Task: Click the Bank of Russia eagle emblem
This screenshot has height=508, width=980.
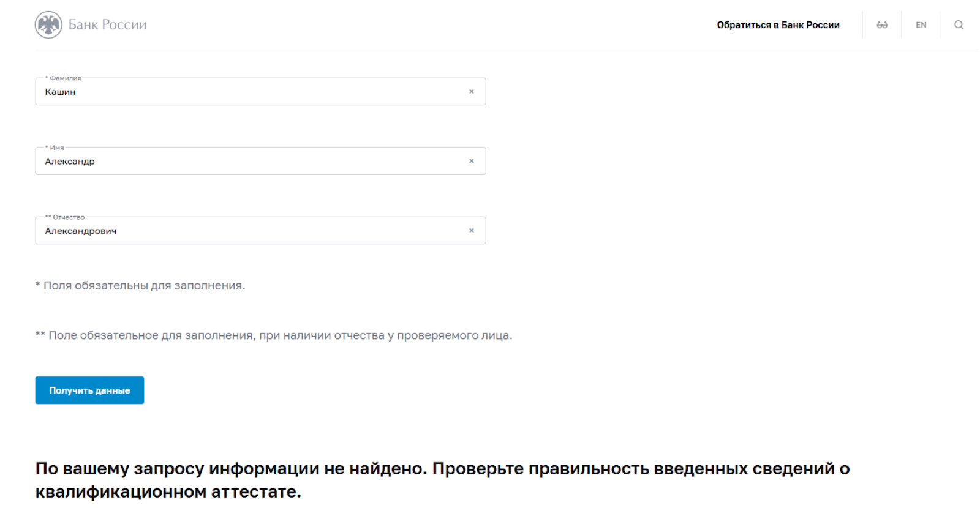Action: coord(48,25)
